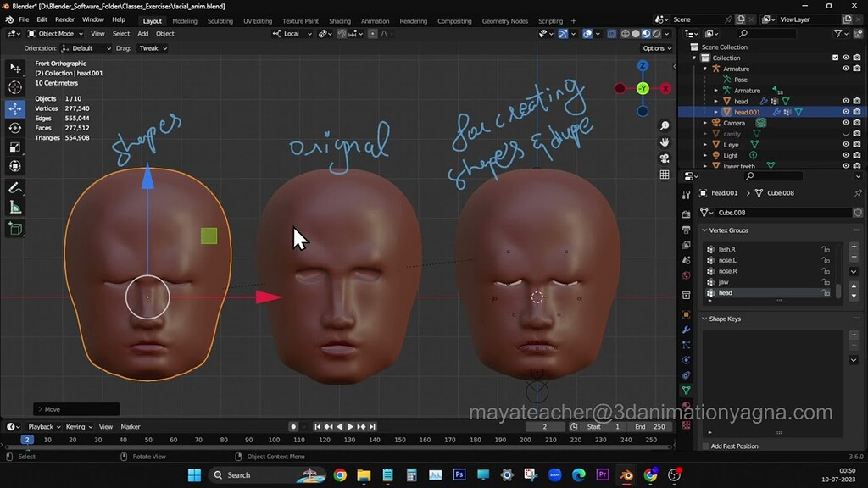Open the Proportional Editing falloff icon
This screenshot has width=868, height=488.
384,33
